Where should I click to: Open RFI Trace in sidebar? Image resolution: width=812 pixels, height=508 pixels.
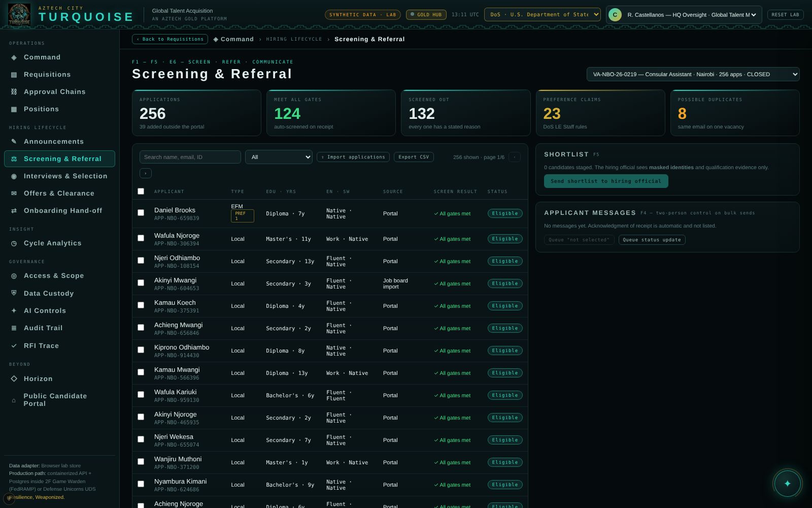pos(60,346)
